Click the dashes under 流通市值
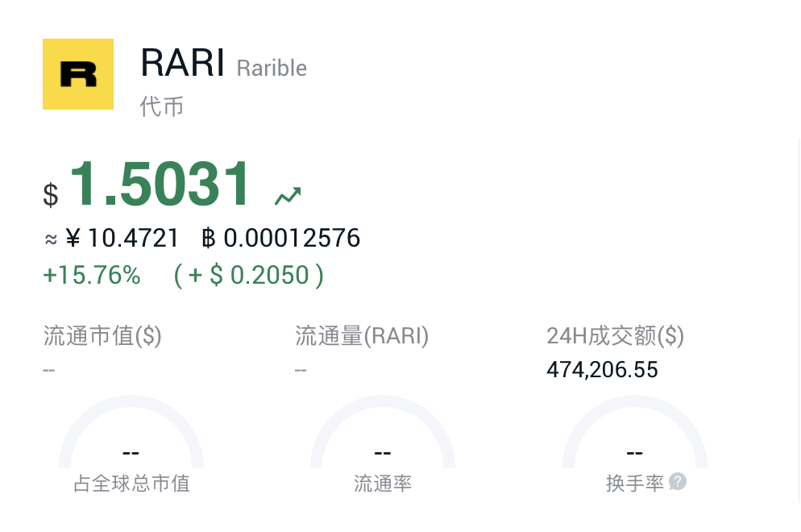 [x=49, y=369]
